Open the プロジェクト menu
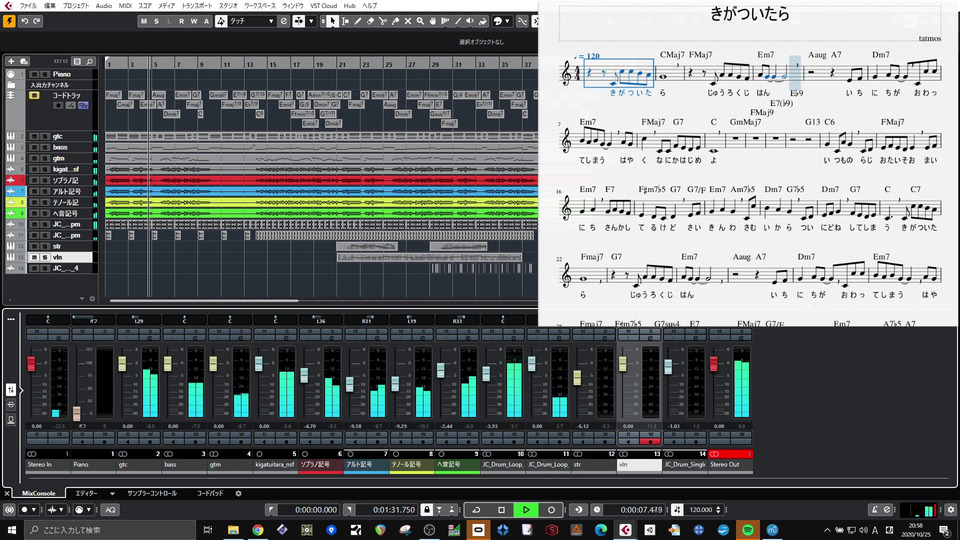The width and height of the screenshot is (960, 540). click(x=75, y=6)
